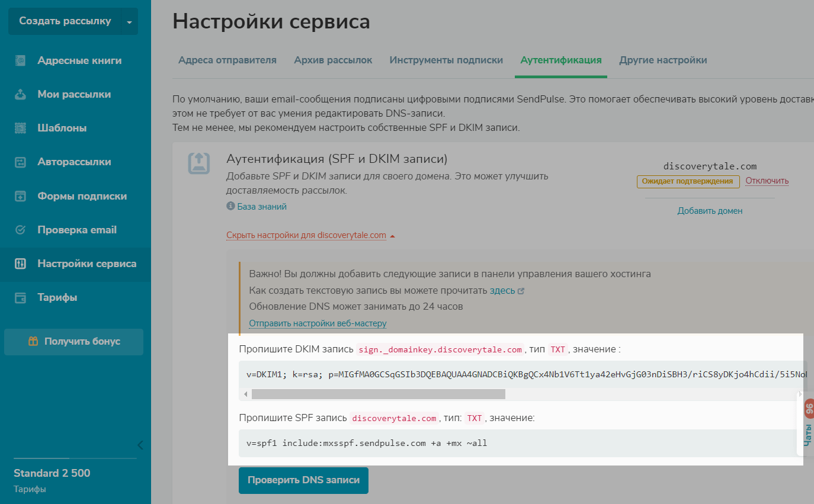This screenshot has height=504, width=814.
Task: Click the Шаблоны sidebar icon
Action: pyautogui.click(x=21, y=128)
